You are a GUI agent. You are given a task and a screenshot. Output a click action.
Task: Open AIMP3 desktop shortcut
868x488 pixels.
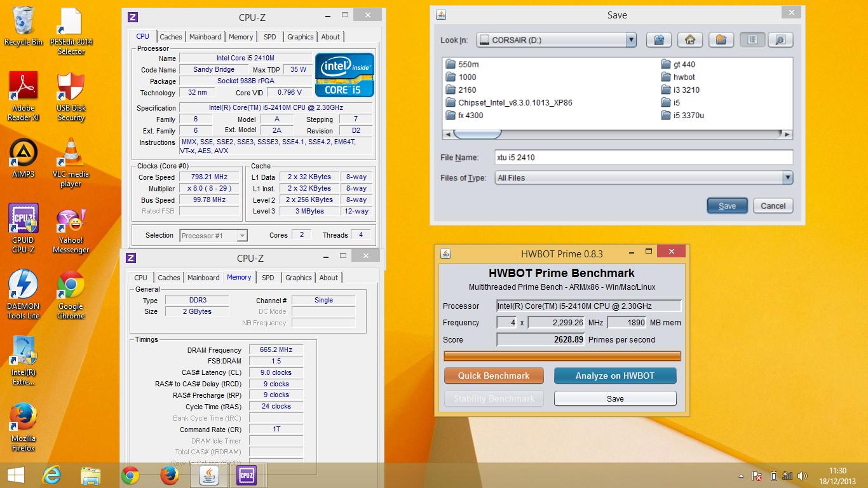pyautogui.click(x=24, y=159)
